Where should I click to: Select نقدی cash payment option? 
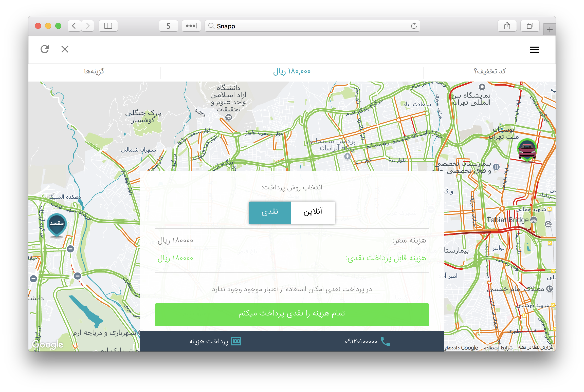tap(270, 213)
